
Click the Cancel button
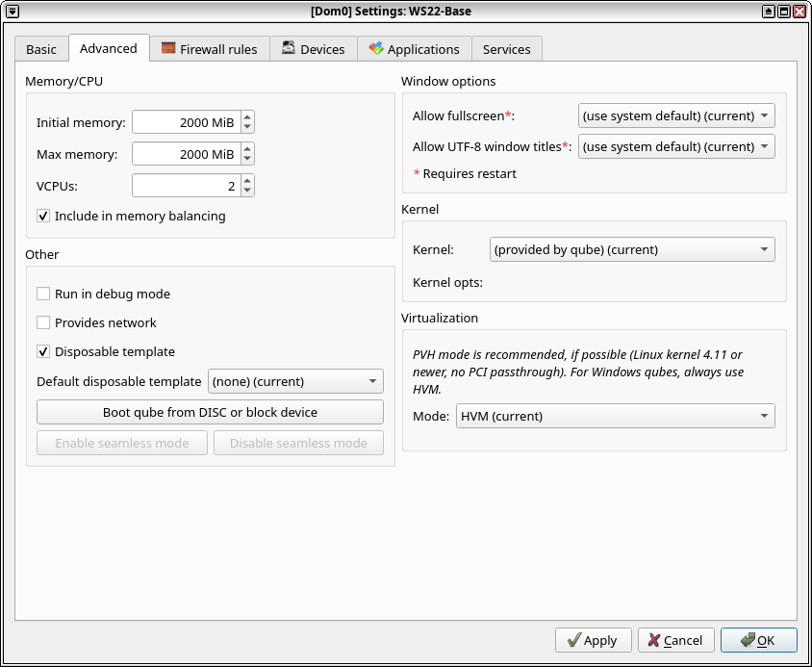click(x=676, y=640)
